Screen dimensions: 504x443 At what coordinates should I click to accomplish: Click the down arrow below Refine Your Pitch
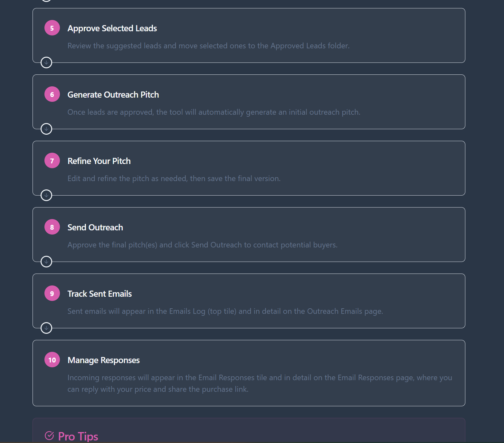click(x=46, y=195)
